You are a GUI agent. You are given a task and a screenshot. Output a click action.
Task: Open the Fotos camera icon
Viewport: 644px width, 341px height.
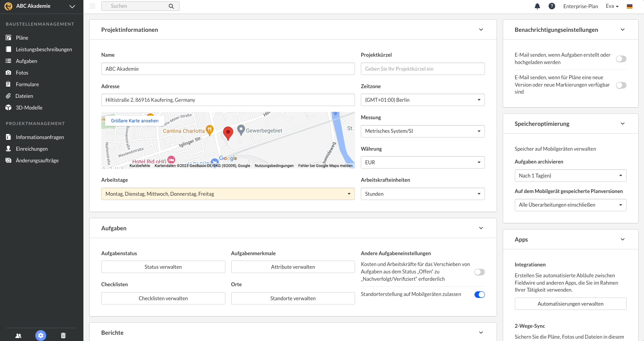(x=8, y=73)
